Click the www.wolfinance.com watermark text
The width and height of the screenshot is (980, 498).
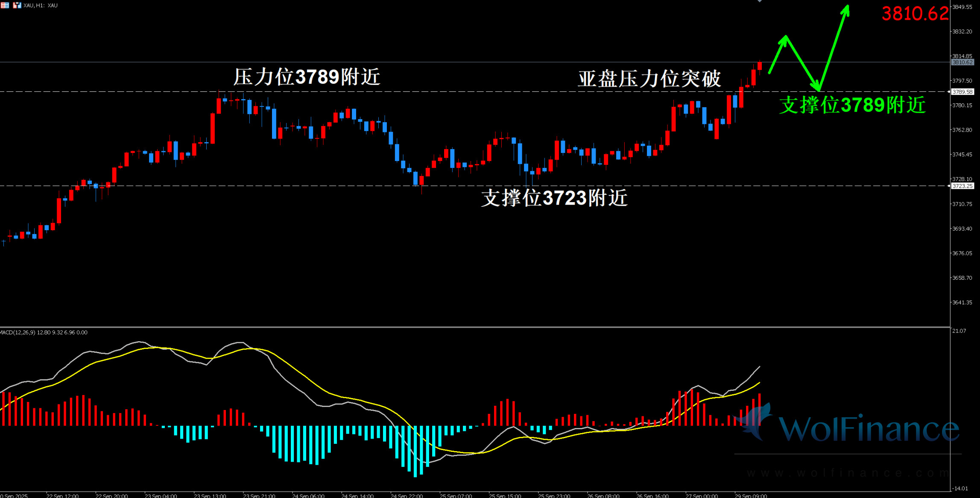tap(848, 473)
